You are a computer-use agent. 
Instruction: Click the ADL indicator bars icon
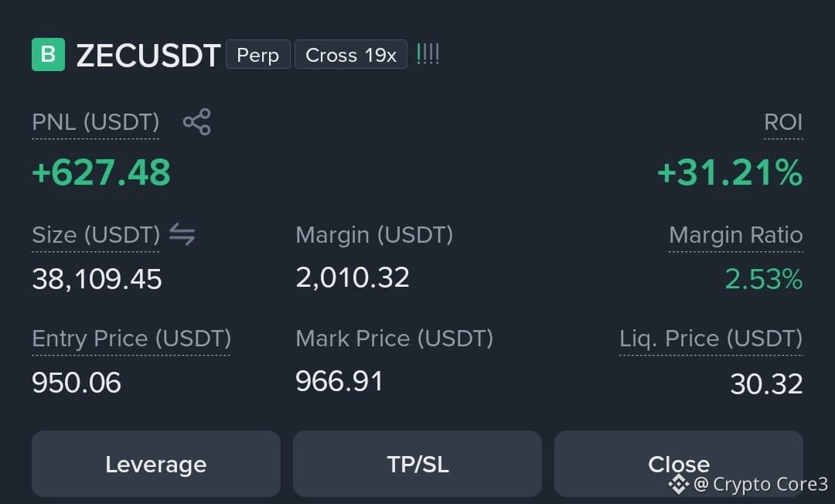coord(428,54)
